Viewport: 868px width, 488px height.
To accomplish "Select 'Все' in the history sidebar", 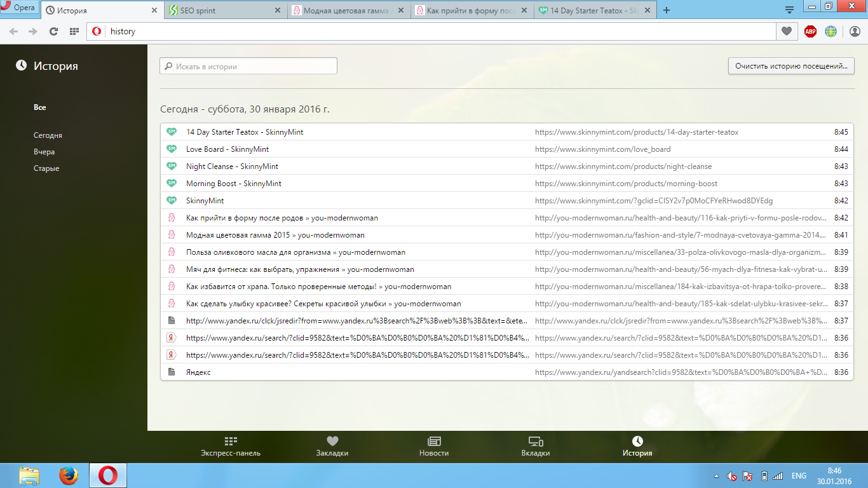I will (40, 107).
